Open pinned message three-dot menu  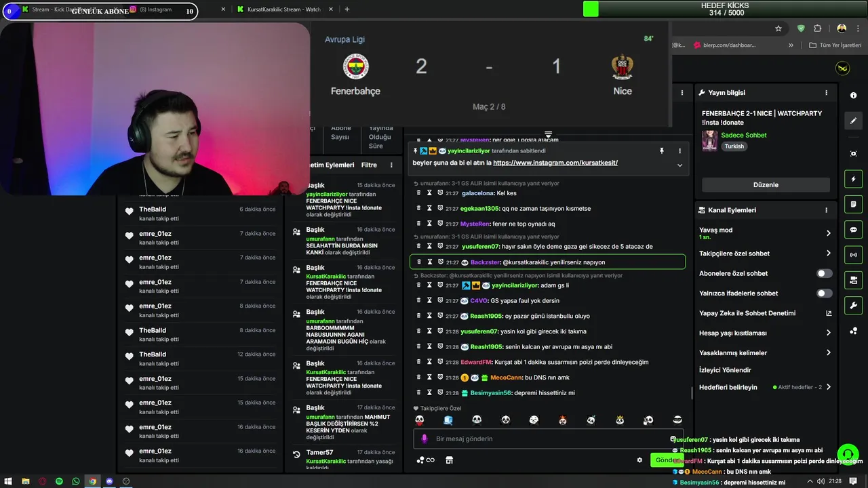click(679, 150)
